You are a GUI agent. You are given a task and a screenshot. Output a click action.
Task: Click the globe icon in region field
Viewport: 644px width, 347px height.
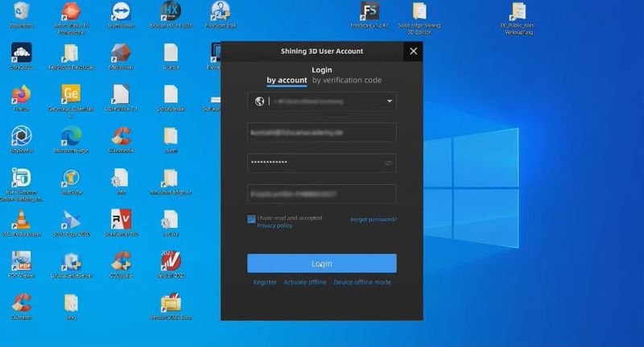(259, 101)
